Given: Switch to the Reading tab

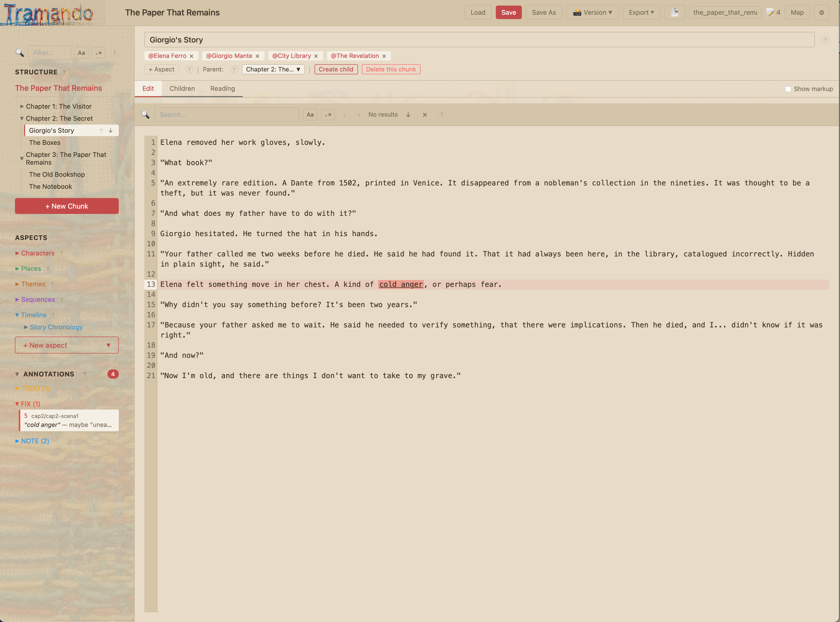Looking at the screenshot, I should click(222, 88).
